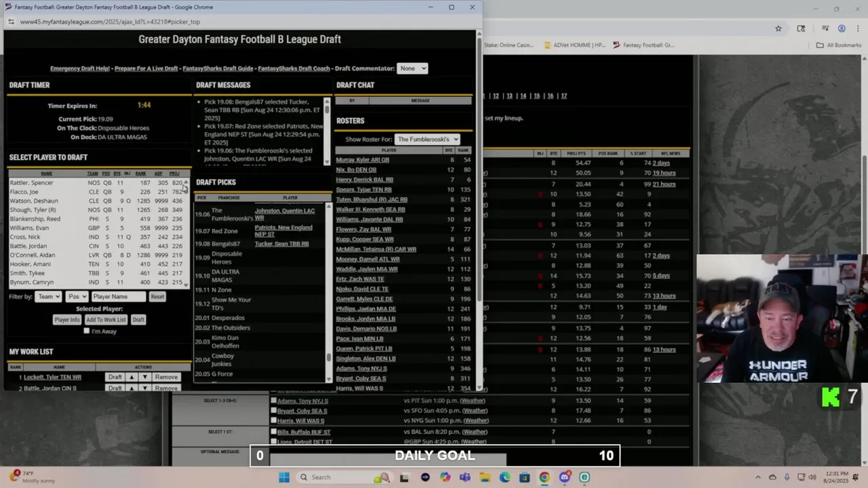The height and width of the screenshot is (488, 868).
Task: Remove Lockett, Tyler from the work list
Action: pyautogui.click(x=166, y=377)
